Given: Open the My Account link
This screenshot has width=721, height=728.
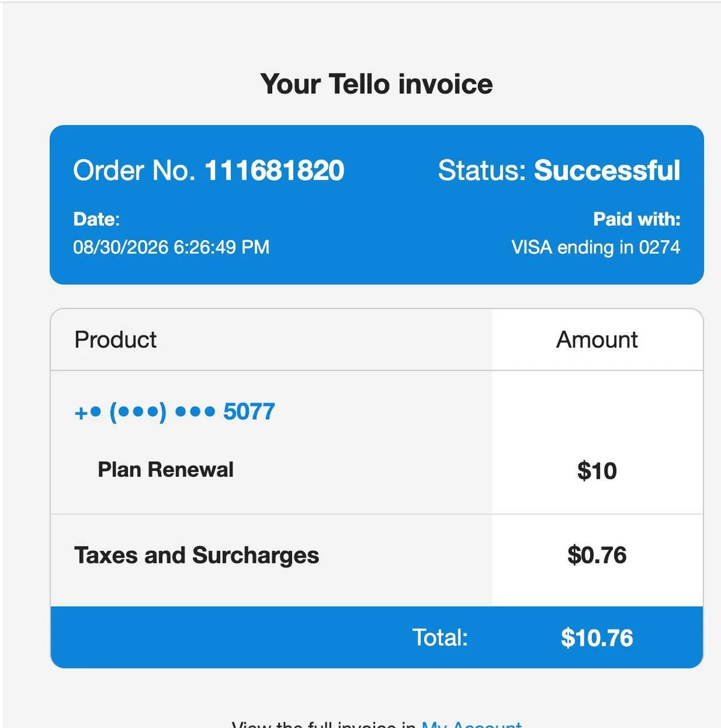Looking at the screenshot, I should click(472, 724).
